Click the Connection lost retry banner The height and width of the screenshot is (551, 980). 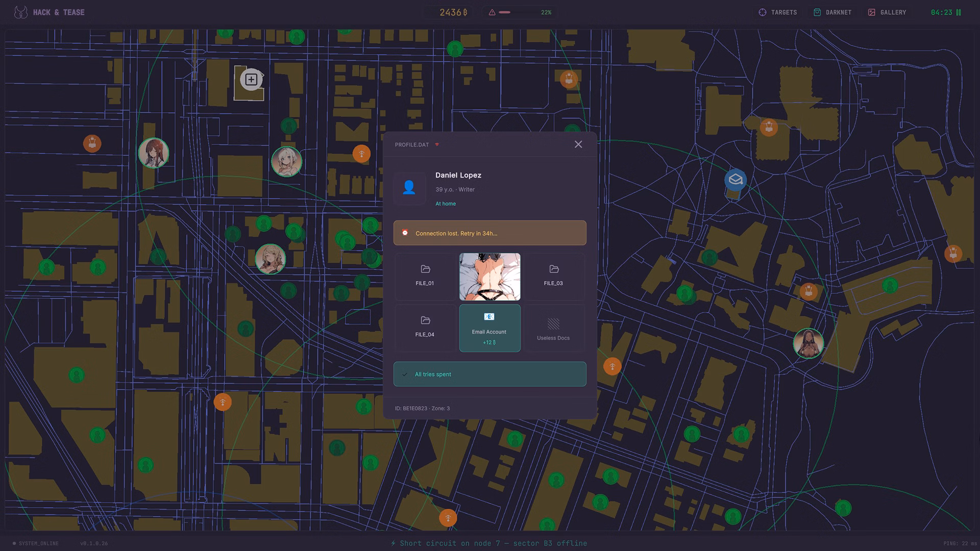(x=489, y=233)
